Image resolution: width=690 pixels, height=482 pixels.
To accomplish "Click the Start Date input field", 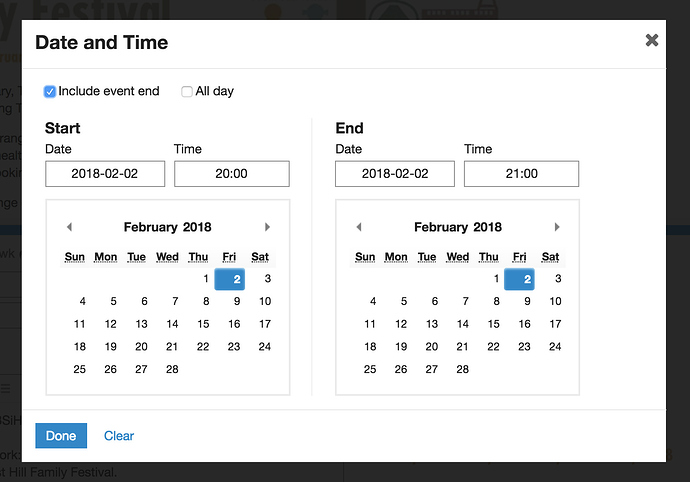I will pos(105,174).
